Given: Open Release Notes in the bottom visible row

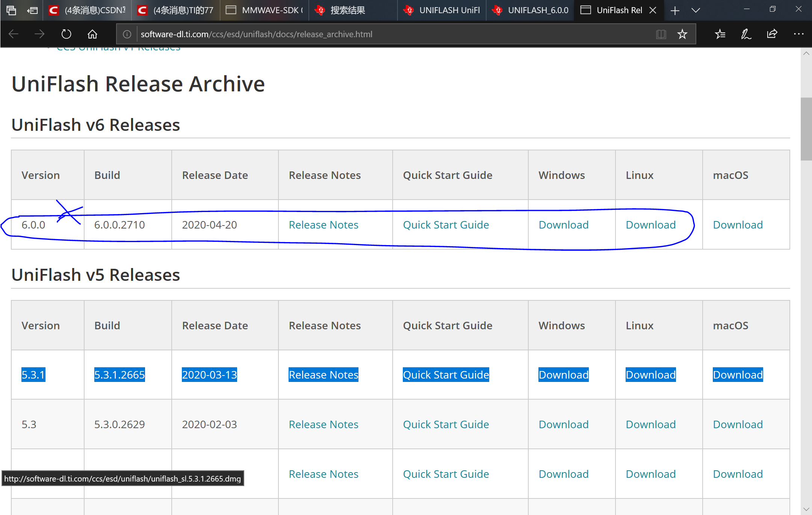Looking at the screenshot, I should click(x=324, y=474).
